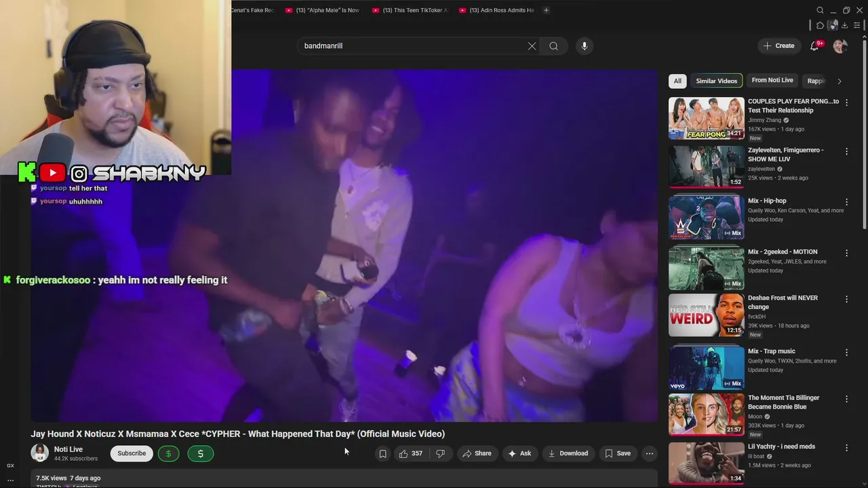Open options menu for Mix - Hip-hop
The width and height of the screenshot is (868, 488).
846,202
